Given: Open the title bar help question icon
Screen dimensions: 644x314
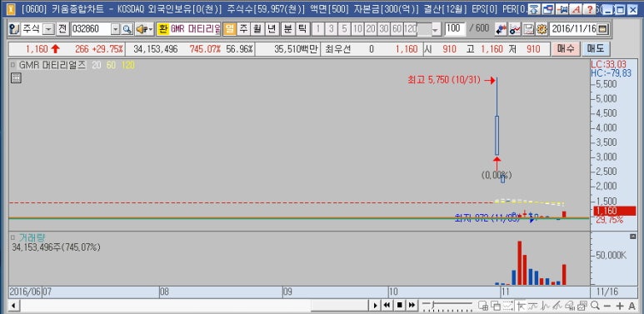Looking at the screenshot, I should pyautogui.click(x=590, y=9).
